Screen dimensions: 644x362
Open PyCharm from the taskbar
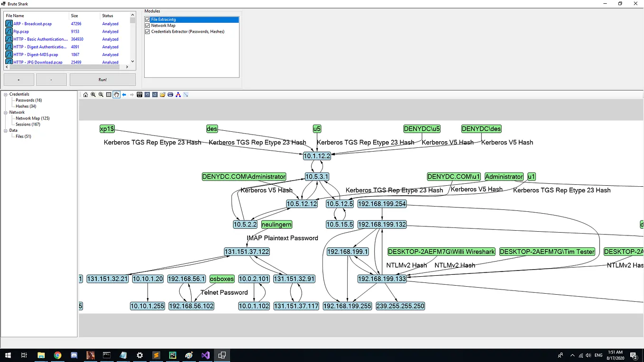(x=173, y=355)
